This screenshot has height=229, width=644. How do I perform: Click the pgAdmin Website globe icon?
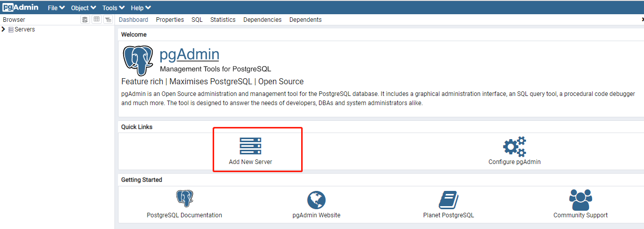316,200
